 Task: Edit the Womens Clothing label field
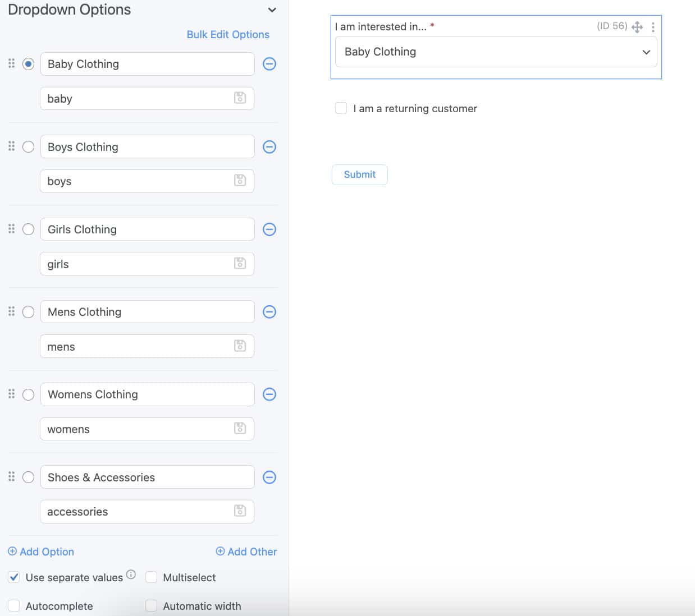148,394
